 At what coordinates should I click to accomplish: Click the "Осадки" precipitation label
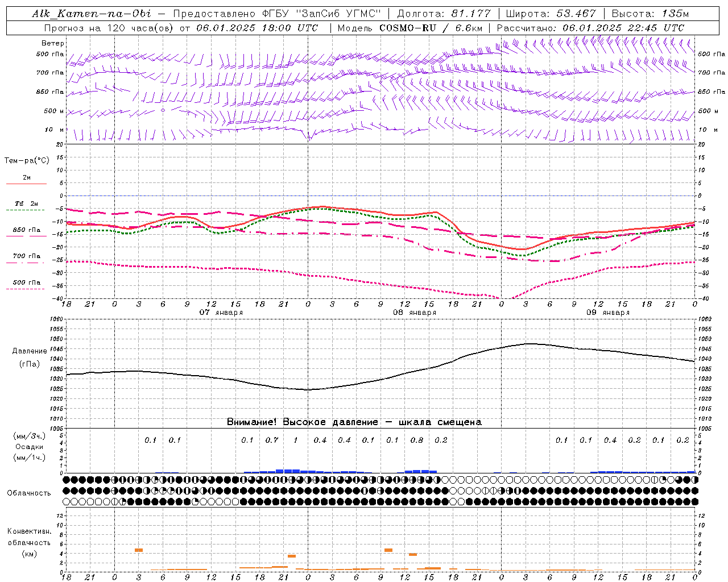[x=29, y=447]
